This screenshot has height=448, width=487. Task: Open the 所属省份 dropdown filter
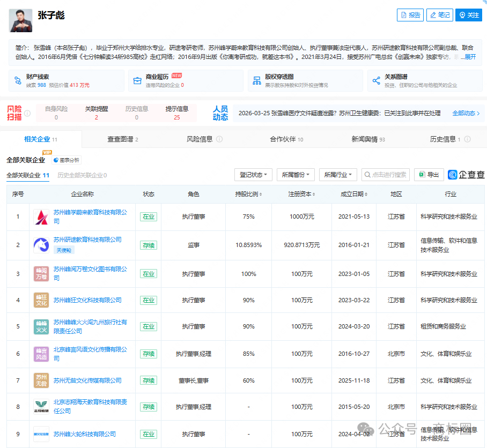click(x=296, y=175)
